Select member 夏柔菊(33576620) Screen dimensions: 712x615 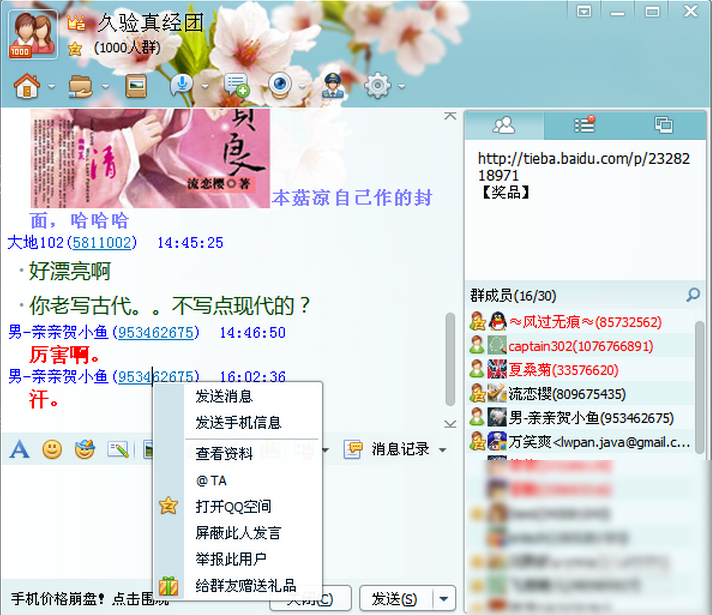pos(580,370)
